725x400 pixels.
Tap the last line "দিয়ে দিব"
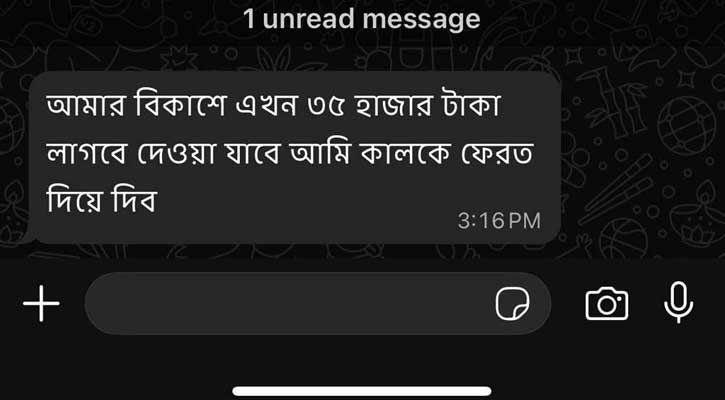pos(103,202)
